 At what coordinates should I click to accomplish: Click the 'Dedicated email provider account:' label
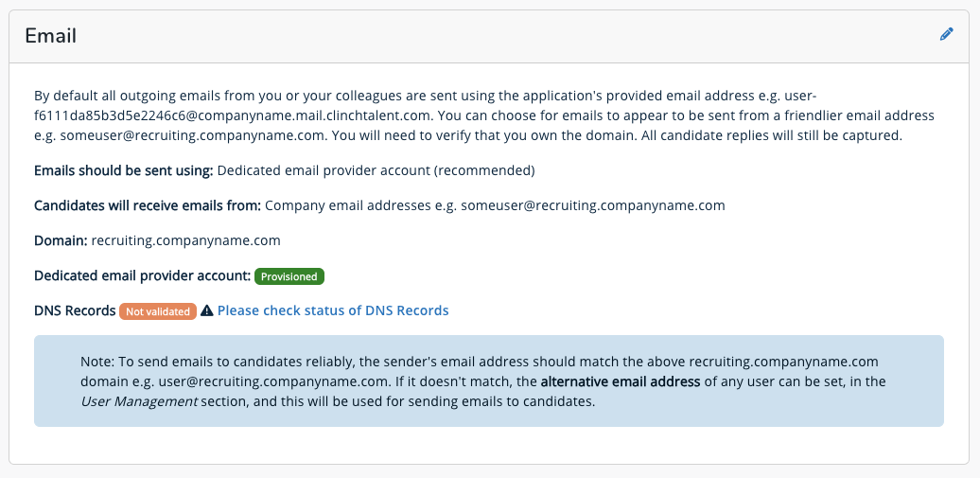pyautogui.click(x=142, y=275)
